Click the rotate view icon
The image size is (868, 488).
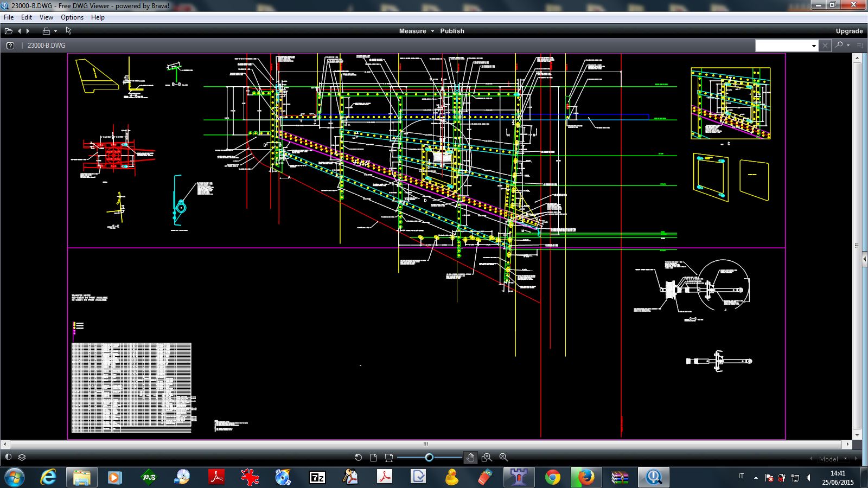358,458
